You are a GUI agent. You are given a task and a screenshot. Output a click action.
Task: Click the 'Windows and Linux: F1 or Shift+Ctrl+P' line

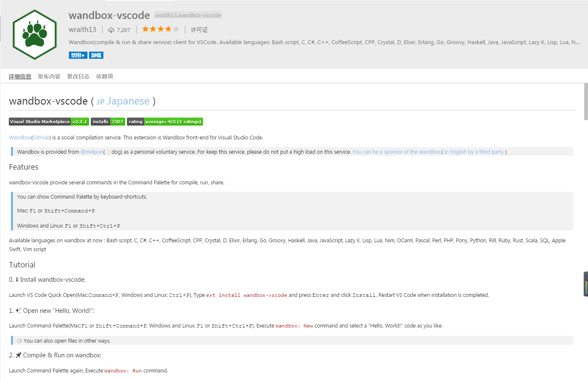tap(69, 226)
